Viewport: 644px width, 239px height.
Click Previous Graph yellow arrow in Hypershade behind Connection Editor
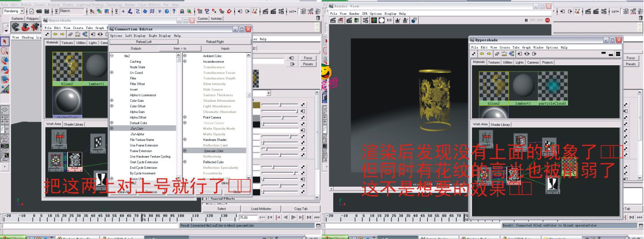(55, 34)
